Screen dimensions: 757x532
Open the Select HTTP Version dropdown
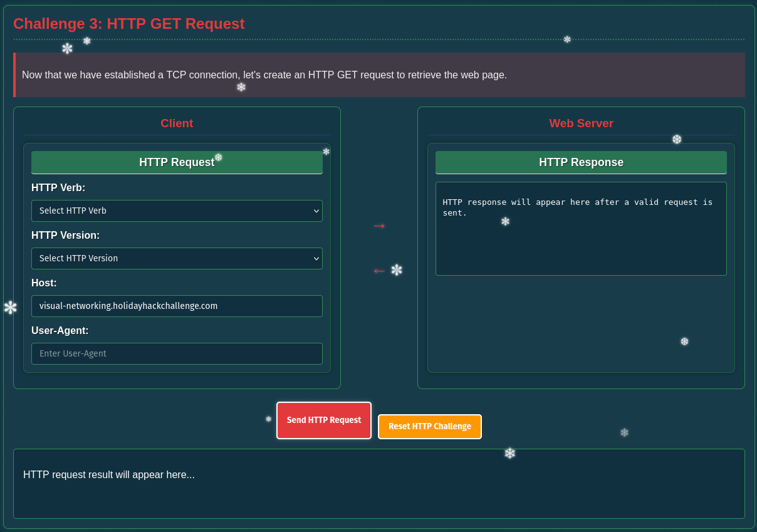point(177,258)
